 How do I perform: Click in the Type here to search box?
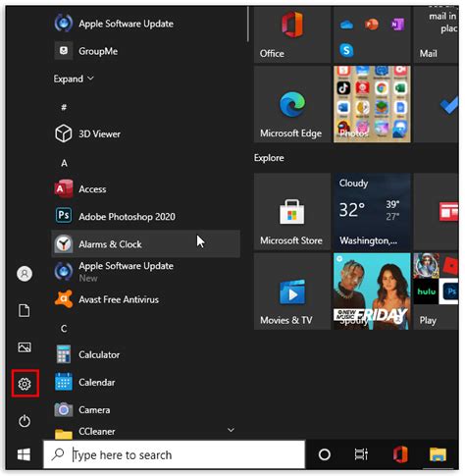pyautogui.click(x=174, y=454)
